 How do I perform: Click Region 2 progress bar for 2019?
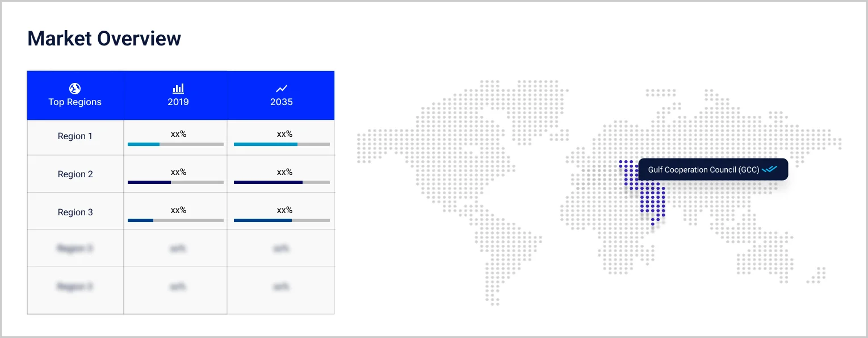[x=175, y=182]
